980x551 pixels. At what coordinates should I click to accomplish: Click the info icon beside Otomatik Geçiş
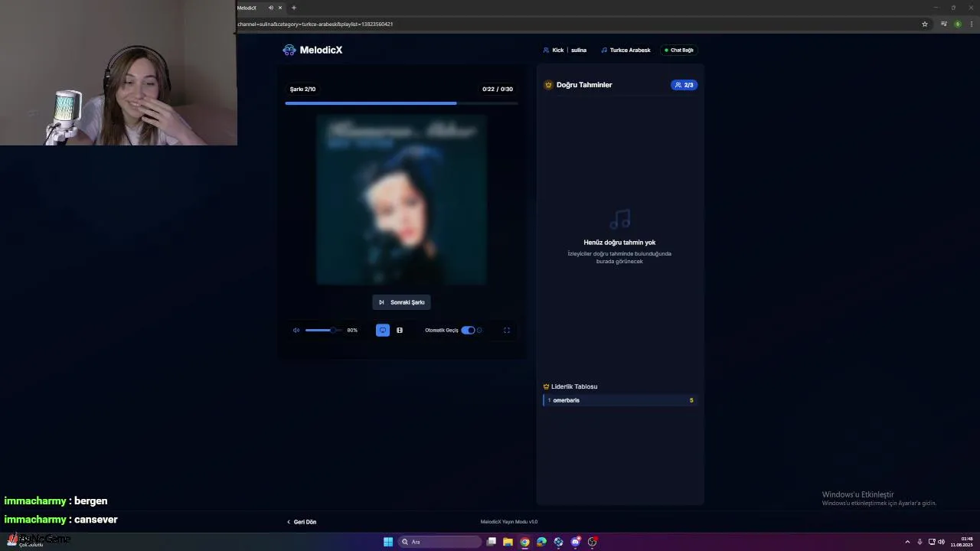click(480, 330)
